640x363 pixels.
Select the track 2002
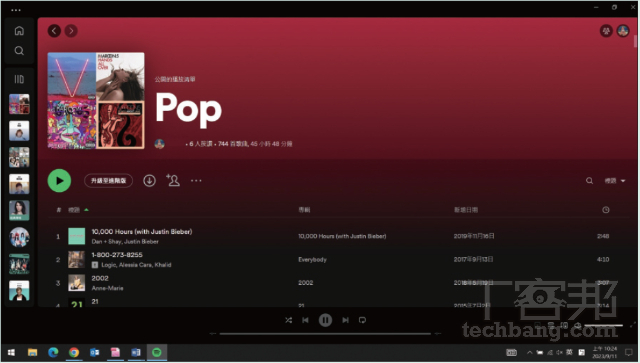tap(100, 278)
